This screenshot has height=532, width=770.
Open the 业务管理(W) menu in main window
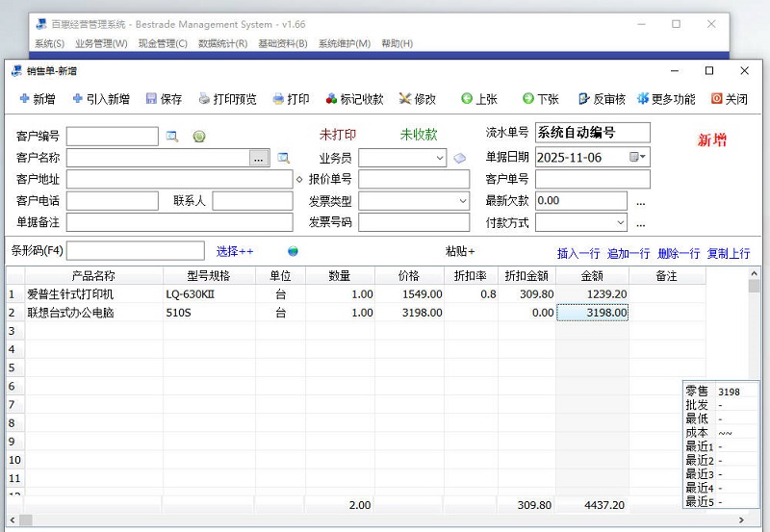click(101, 43)
